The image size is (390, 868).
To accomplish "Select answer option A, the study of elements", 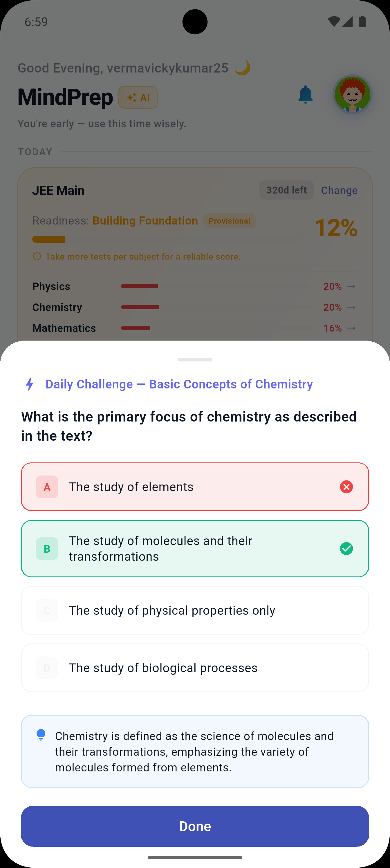I will tap(195, 487).
